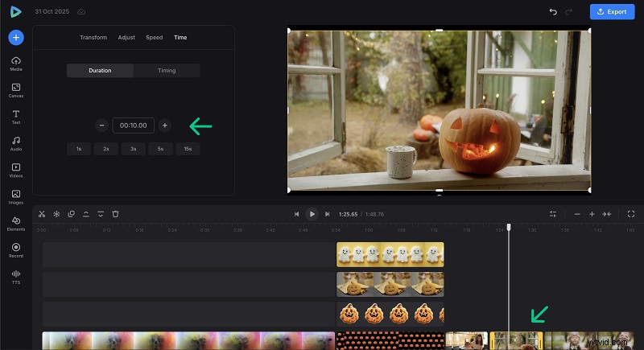Switch to the Time tab

[180, 37]
